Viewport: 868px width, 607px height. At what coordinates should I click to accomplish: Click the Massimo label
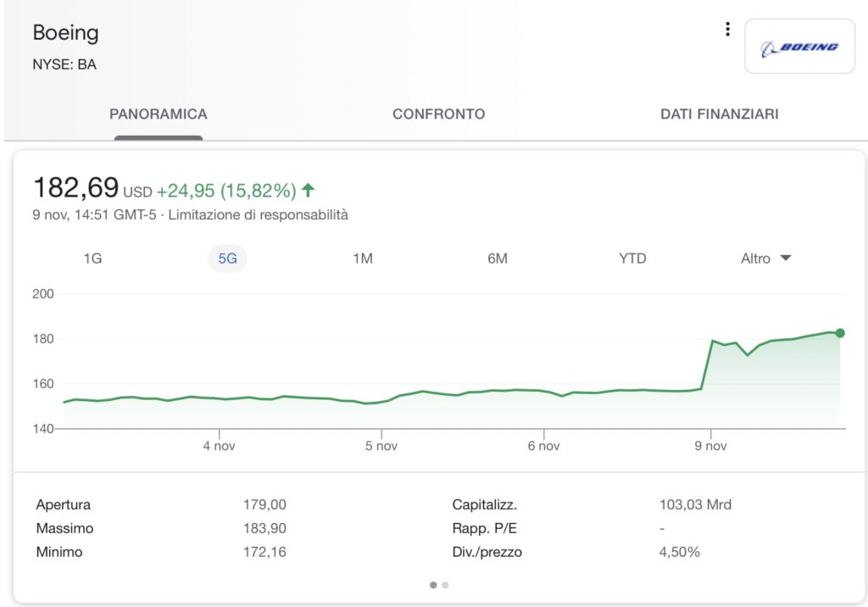click(64, 528)
